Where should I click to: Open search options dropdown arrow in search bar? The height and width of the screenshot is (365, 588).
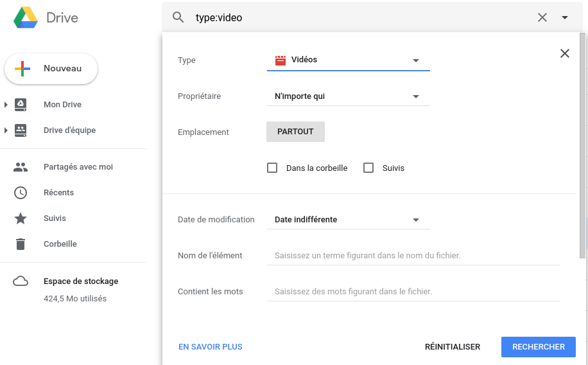click(565, 17)
